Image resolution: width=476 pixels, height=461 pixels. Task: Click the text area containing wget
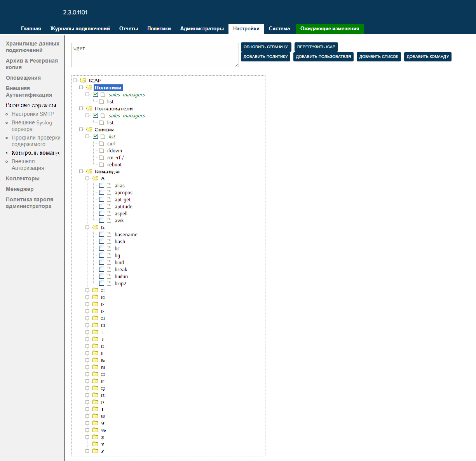155,55
